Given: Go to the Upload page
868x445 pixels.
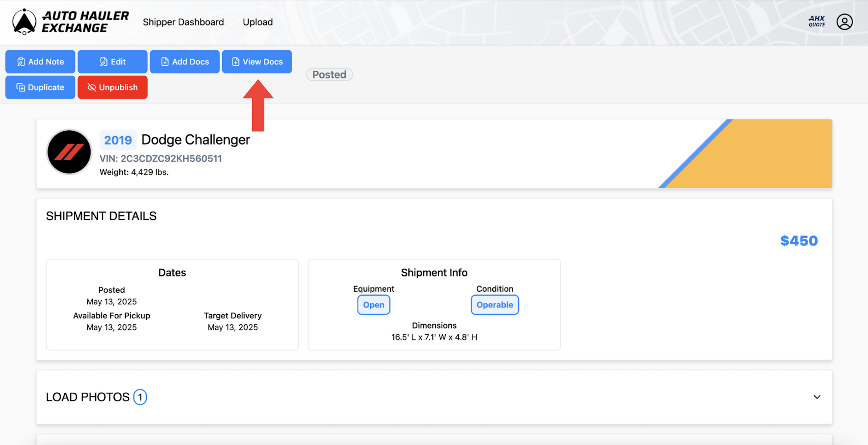Looking at the screenshot, I should point(258,22).
